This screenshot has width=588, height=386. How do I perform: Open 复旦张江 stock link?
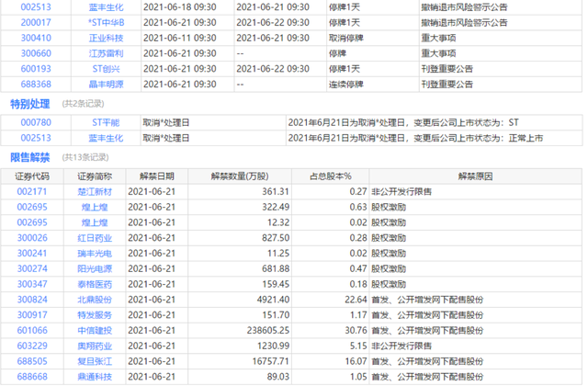(x=95, y=361)
